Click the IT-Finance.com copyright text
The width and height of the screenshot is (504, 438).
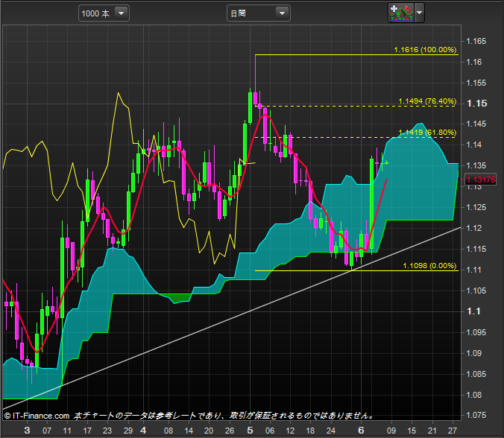37,416
